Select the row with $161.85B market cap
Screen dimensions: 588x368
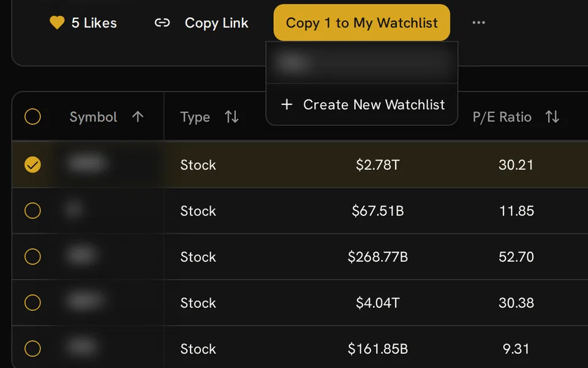tap(32, 349)
